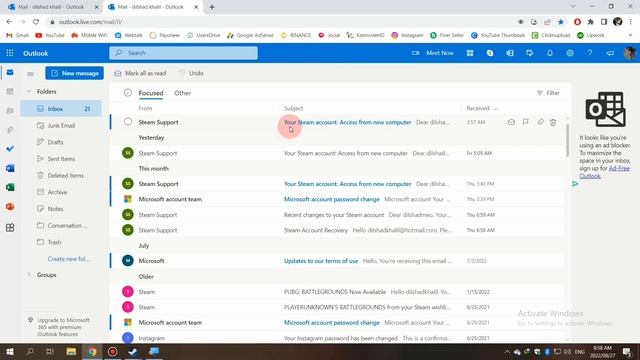Open the Filter menu
The width and height of the screenshot is (640, 360).
tap(548, 93)
